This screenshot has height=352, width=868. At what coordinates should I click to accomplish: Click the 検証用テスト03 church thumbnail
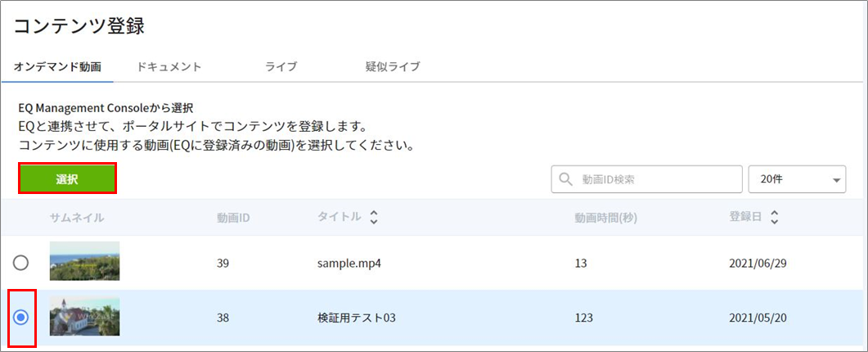point(84,316)
